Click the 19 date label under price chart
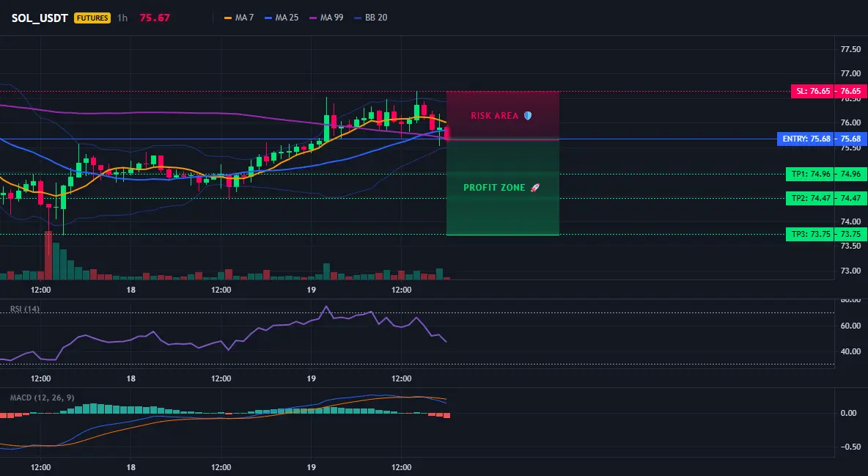The height and width of the screenshot is (476, 868). pyautogui.click(x=311, y=290)
